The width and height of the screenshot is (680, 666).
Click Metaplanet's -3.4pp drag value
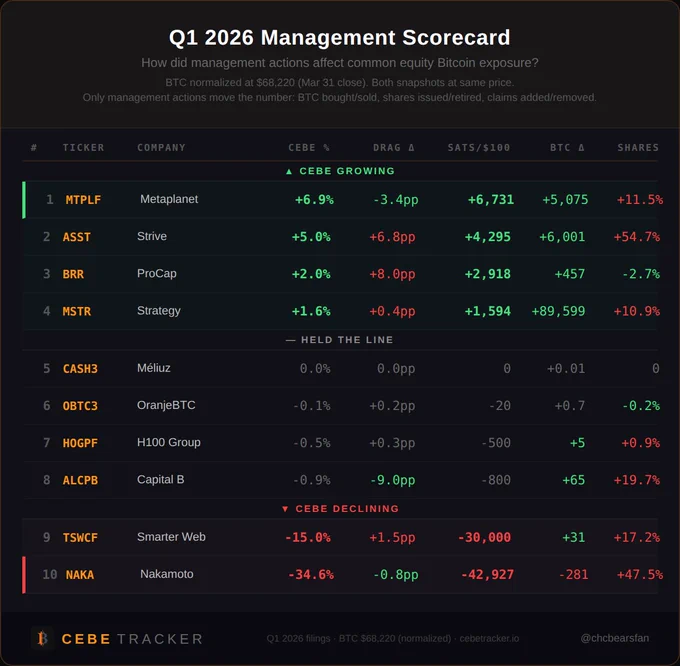[x=396, y=199]
